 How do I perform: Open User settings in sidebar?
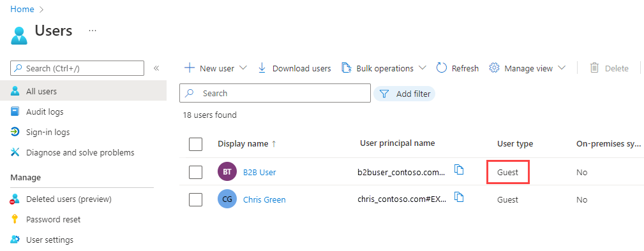tap(50, 240)
